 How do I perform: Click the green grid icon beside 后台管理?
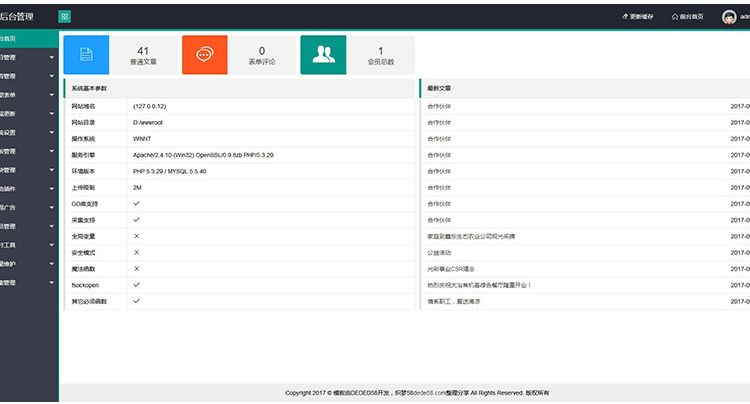click(65, 17)
